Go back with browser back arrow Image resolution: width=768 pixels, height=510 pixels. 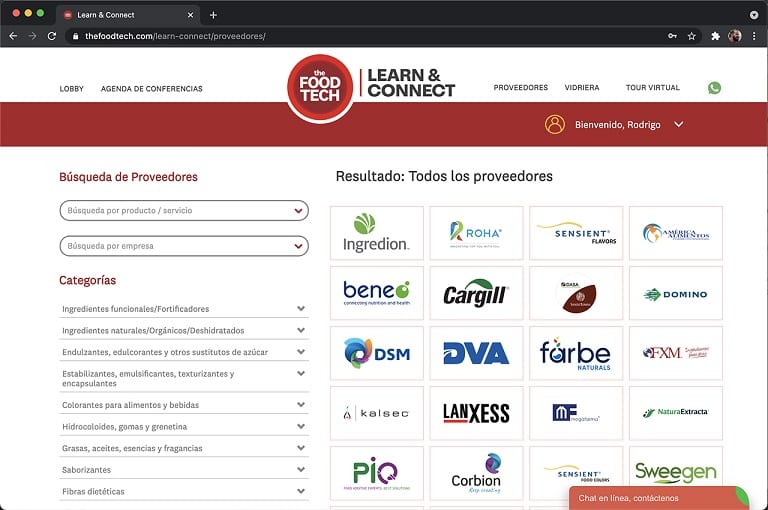point(13,36)
